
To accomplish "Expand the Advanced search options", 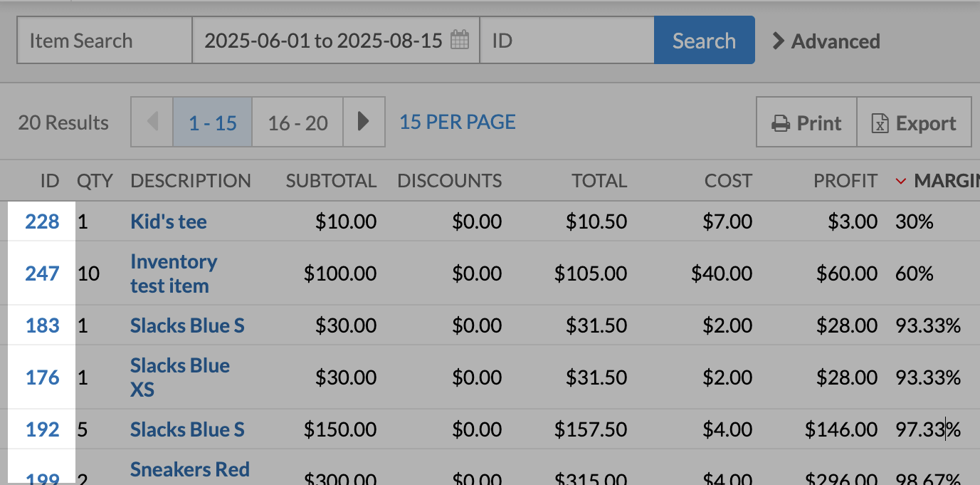I will pyautogui.click(x=826, y=41).
